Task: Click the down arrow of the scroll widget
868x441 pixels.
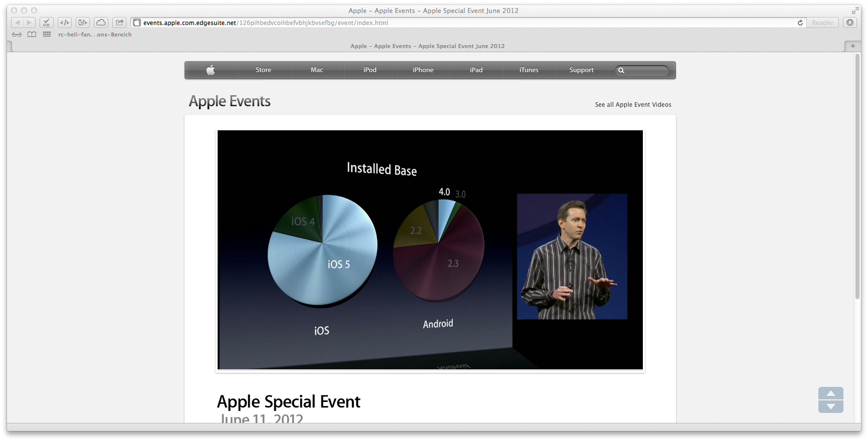Action: pyautogui.click(x=831, y=406)
